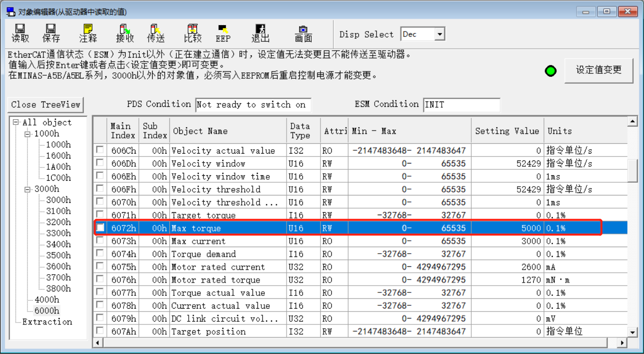The height and width of the screenshot is (354, 644).
Task: Click the EEP write icon
Action: click(x=223, y=33)
